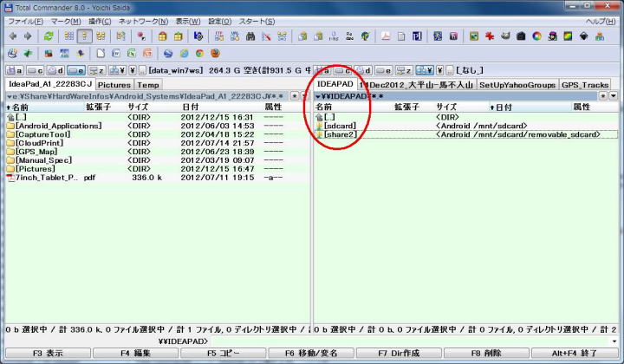Image resolution: width=624 pixels, height=364 pixels.
Task: Switch to the SetUpYahooGroups tab
Action: click(x=517, y=85)
